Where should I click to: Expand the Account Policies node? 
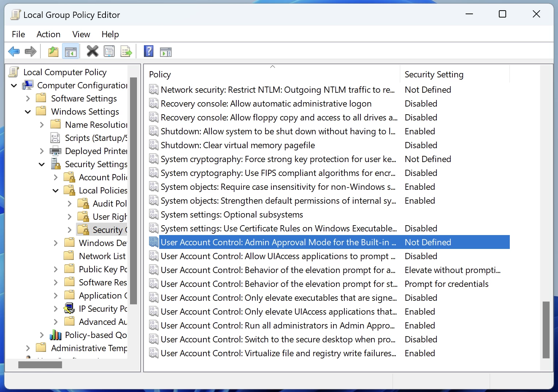pos(56,177)
